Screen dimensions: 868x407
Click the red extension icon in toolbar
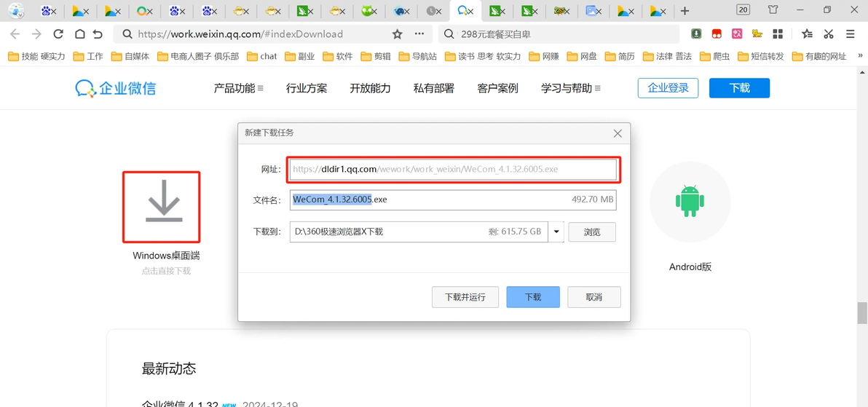pos(717,33)
